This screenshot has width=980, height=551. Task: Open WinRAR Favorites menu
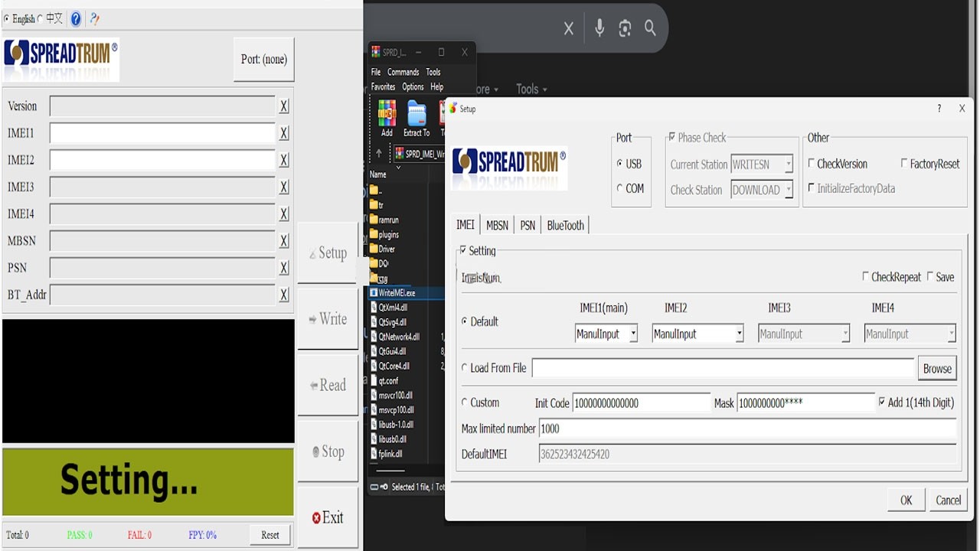coord(383,86)
